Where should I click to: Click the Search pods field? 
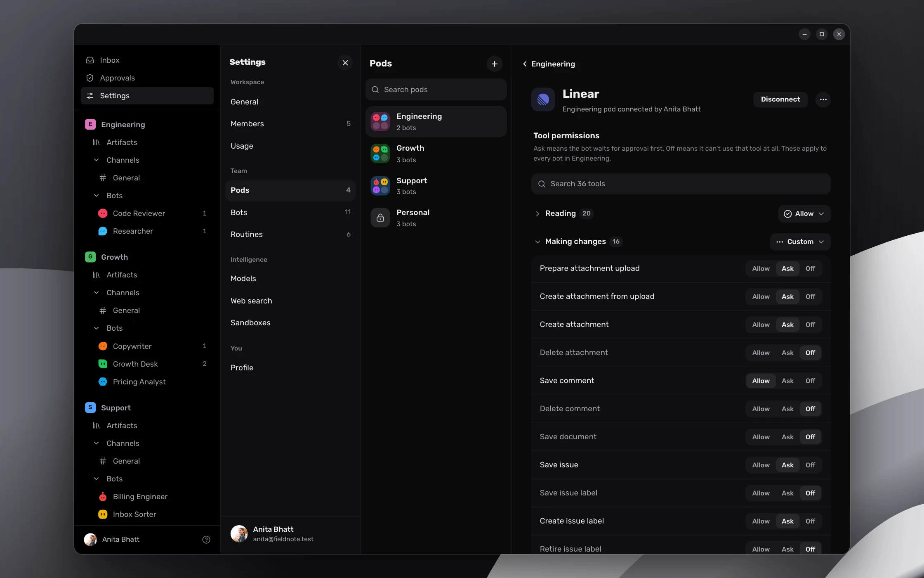pos(436,90)
